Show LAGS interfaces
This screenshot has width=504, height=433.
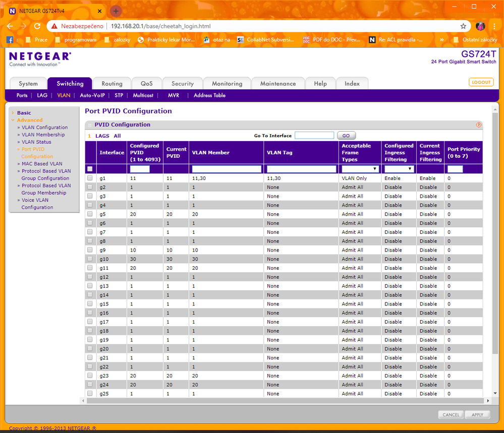102,136
